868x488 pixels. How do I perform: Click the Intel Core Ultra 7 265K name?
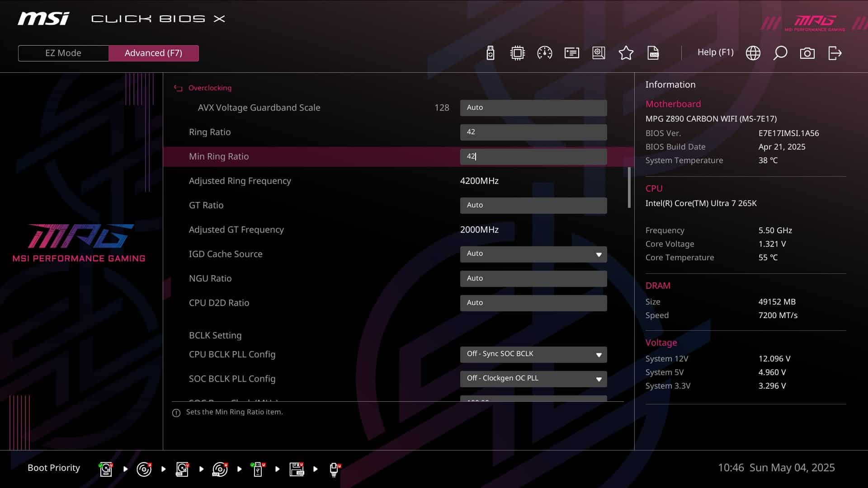(701, 203)
